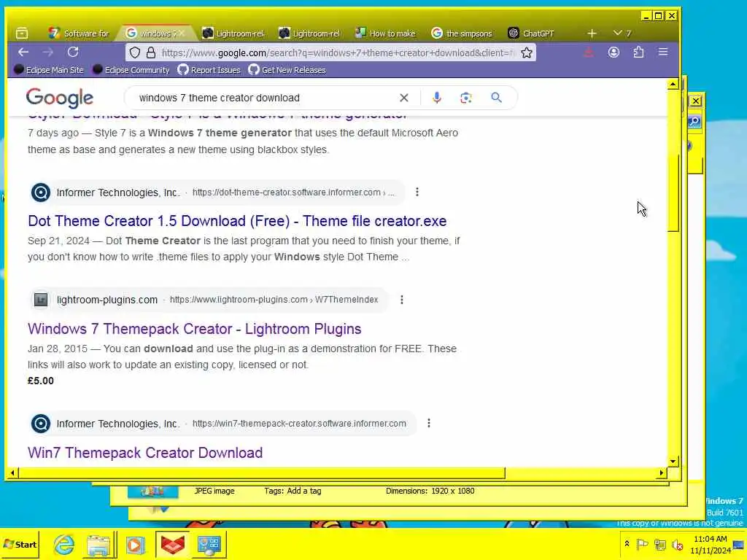The height and width of the screenshot is (560, 747).
Task: Open Windows Media Player from taskbar
Action: click(135, 545)
